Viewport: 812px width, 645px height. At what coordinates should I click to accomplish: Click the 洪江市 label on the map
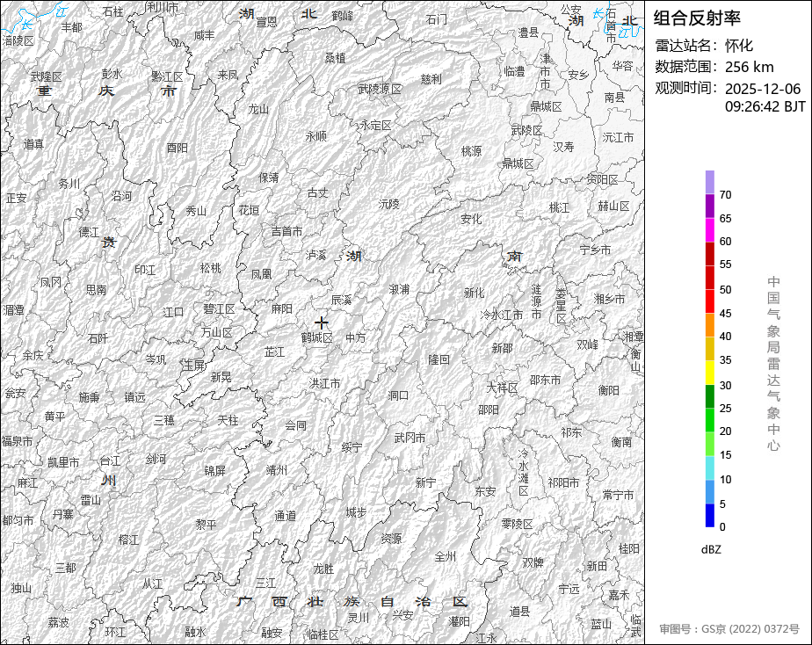pos(324,383)
